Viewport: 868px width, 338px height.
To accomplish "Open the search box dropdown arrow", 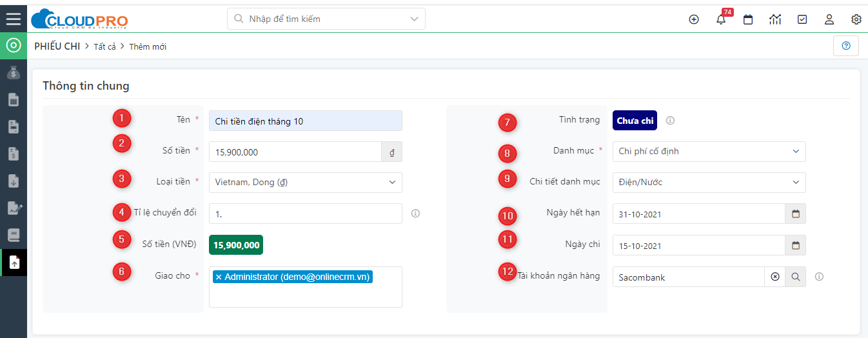I will click(414, 19).
